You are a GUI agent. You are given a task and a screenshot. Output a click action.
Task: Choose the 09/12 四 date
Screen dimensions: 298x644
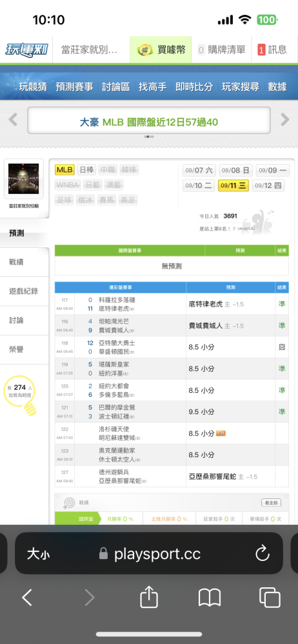[x=268, y=185]
